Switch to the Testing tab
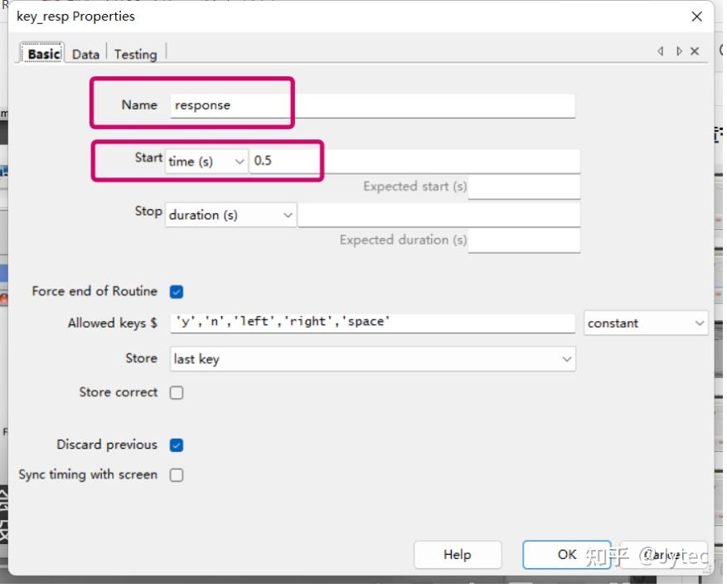 pos(135,54)
